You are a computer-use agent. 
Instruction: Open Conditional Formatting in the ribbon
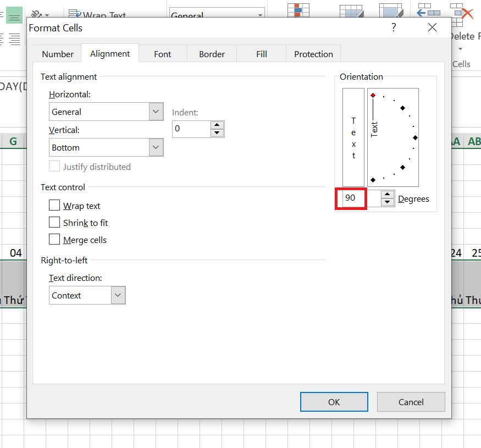point(297,11)
